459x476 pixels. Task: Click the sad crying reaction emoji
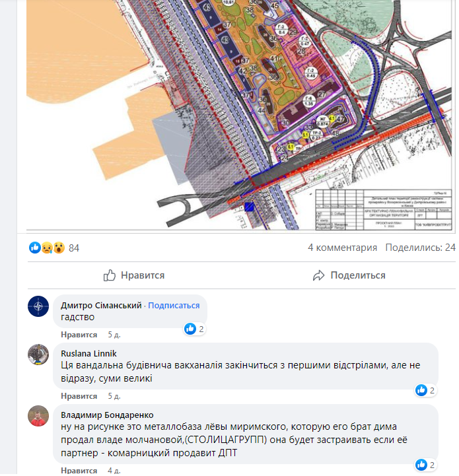click(x=47, y=249)
